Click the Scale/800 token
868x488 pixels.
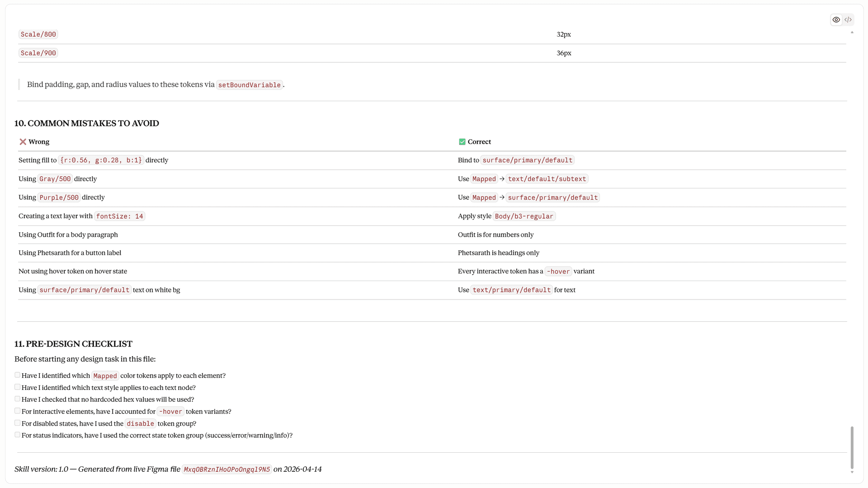click(x=38, y=34)
